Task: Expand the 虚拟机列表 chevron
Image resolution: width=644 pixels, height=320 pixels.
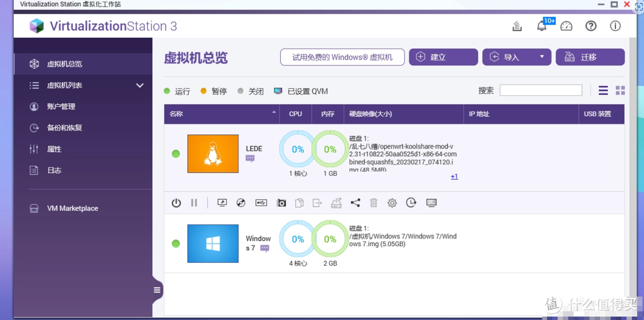Action: (x=140, y=85)
